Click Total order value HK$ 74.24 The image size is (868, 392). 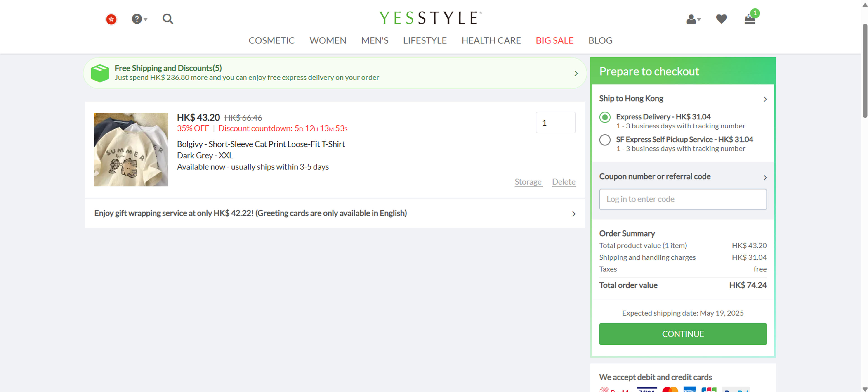[683, 285]
